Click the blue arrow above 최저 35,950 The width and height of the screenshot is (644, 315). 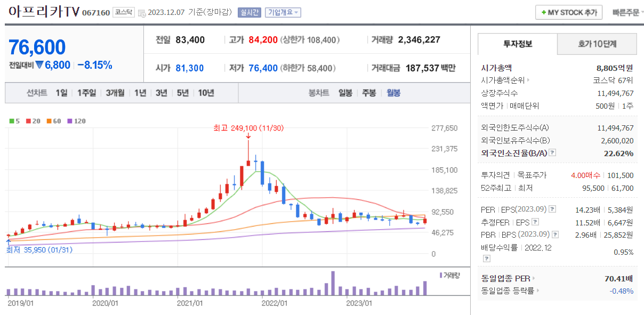tap(9, 243)
